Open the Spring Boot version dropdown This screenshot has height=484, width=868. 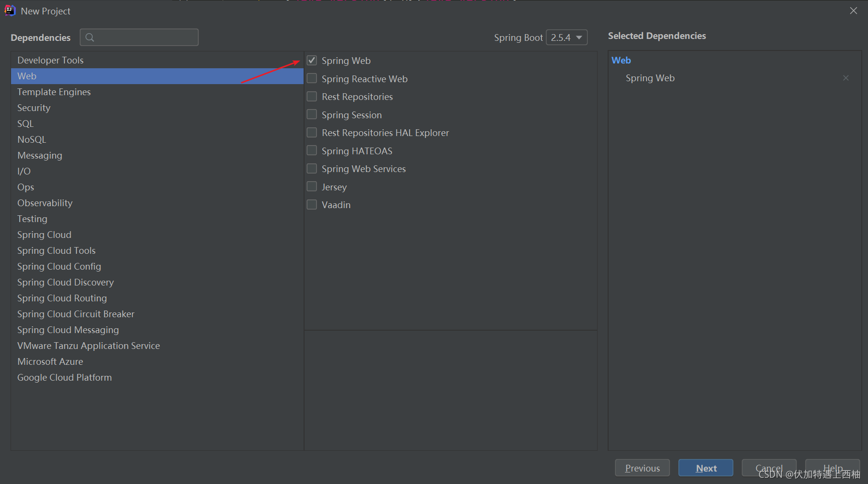tap(567, 37)
